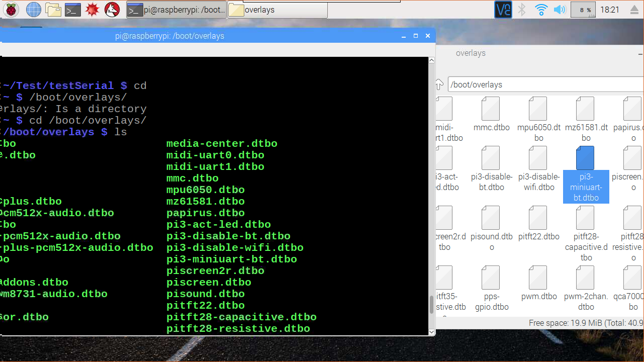
Task: Click wm8731-audio.dtbo in terminal listing
Action: pos(54,294)
